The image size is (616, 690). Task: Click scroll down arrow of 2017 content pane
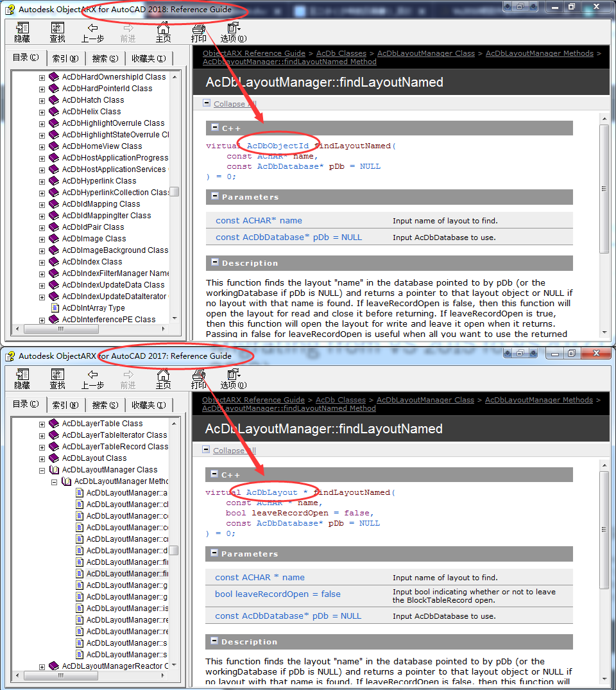(x=604, y=680)
